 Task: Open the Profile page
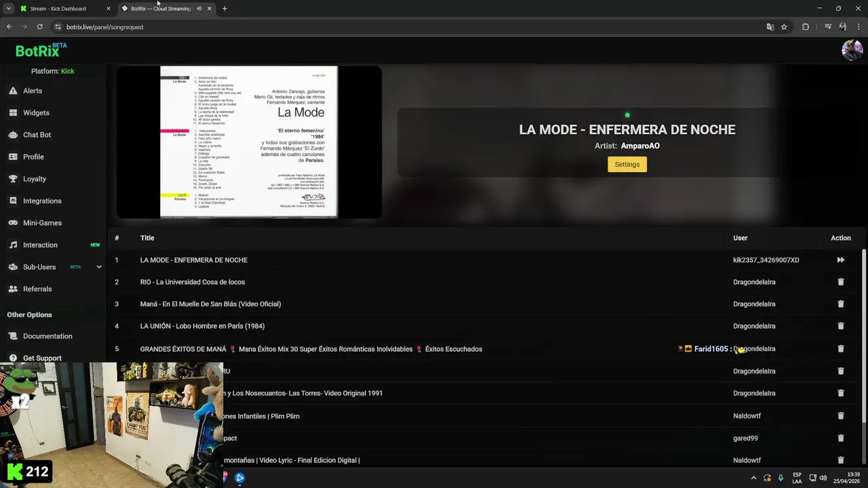click(x=33, y=157)
